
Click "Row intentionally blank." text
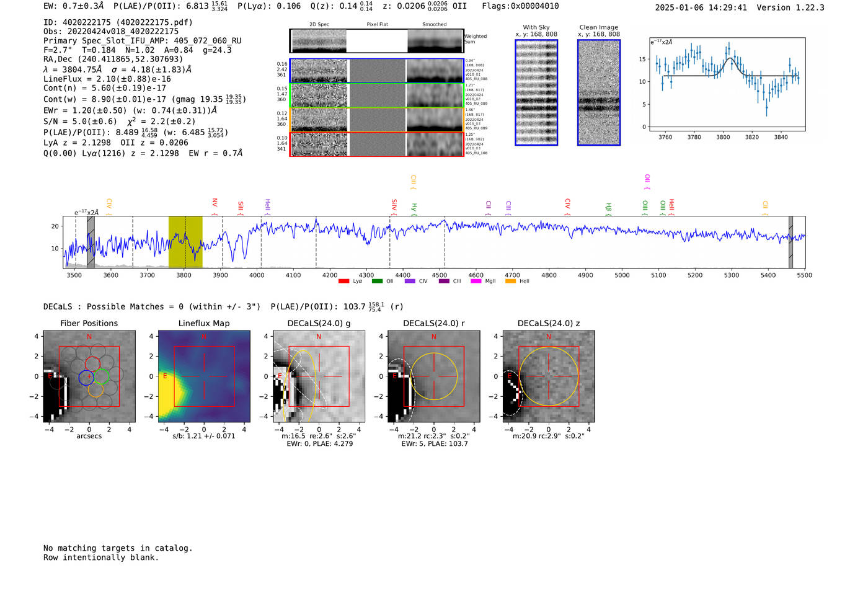tap(101, 558)
